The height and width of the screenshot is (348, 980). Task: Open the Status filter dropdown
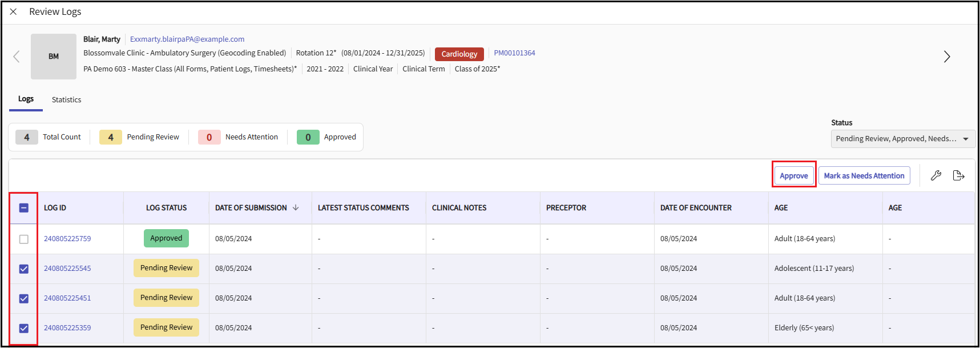(x=902, y=139)
